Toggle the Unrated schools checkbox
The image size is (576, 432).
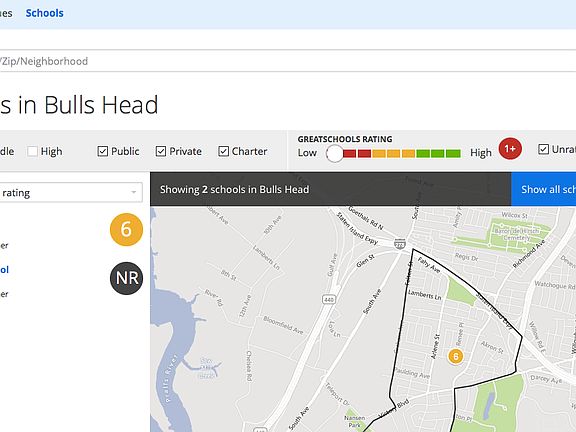(x=543, y=149)
